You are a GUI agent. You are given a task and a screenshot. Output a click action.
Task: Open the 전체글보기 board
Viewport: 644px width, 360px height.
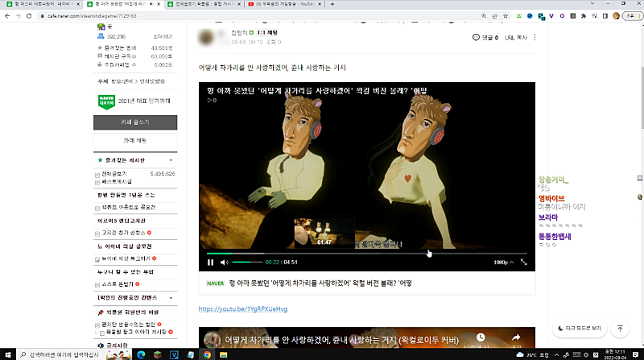(114, 174)
